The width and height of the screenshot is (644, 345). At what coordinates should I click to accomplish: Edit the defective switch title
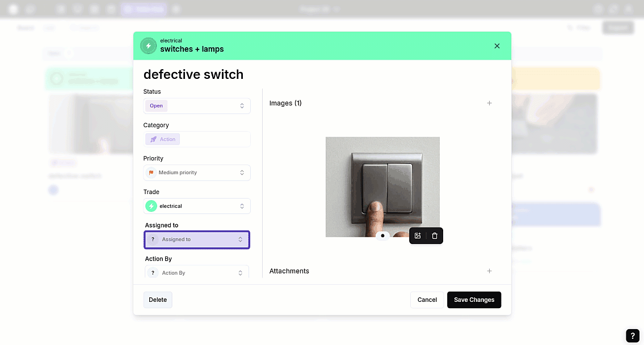coord(193,74)
